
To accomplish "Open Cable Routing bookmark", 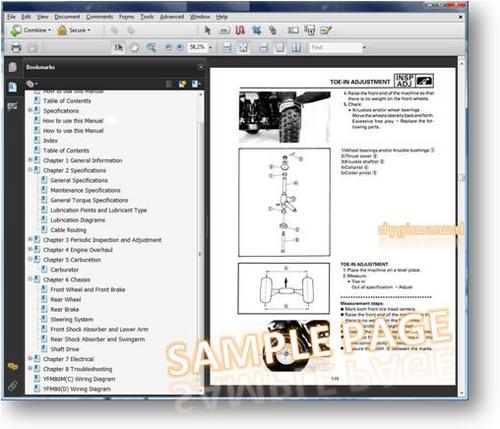I will (x=68, y=230).
